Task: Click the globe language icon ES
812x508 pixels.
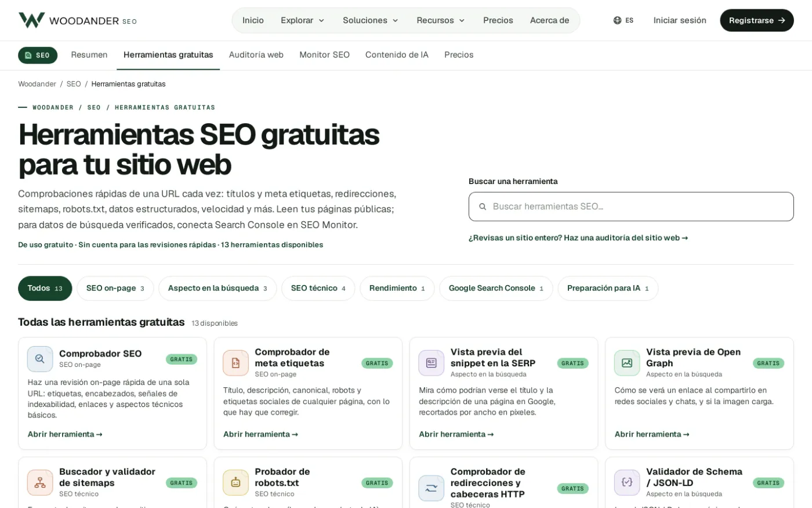Action: (617, 20)
